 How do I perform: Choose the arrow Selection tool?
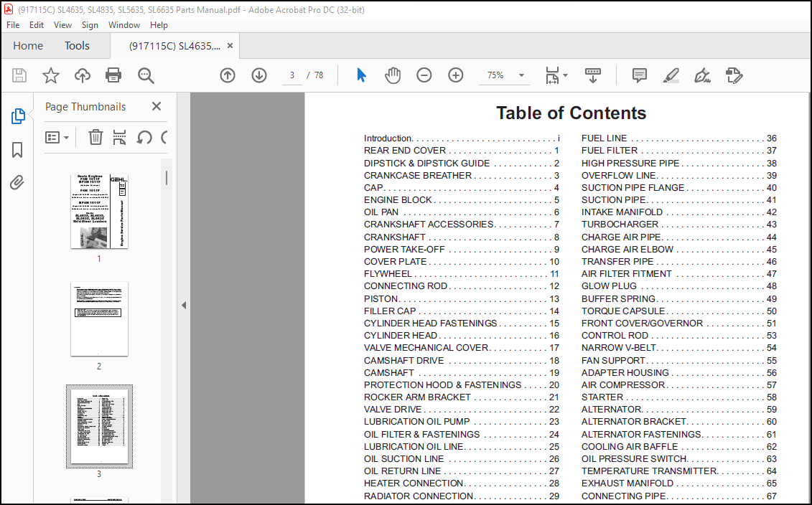361,75
